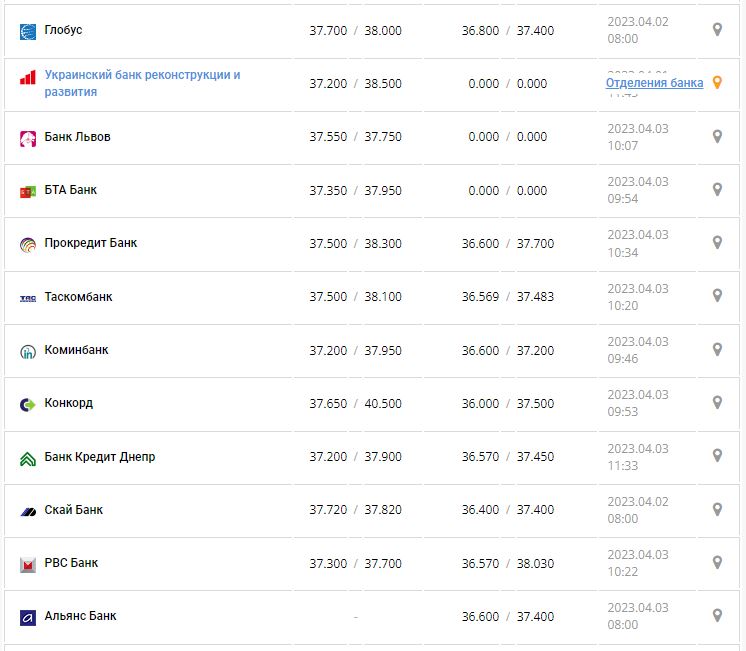
Task: Show Скай Банк branches via map pin
Action: [x=717, y=509]
